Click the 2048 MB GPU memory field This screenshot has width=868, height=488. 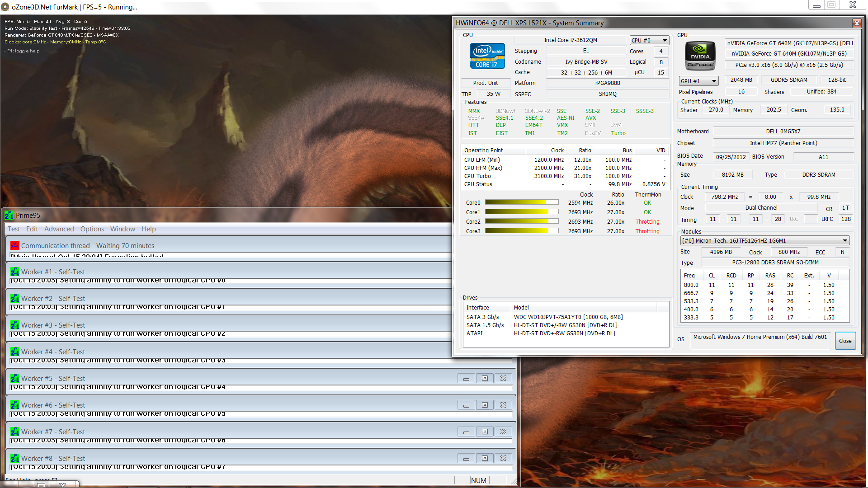741,80
